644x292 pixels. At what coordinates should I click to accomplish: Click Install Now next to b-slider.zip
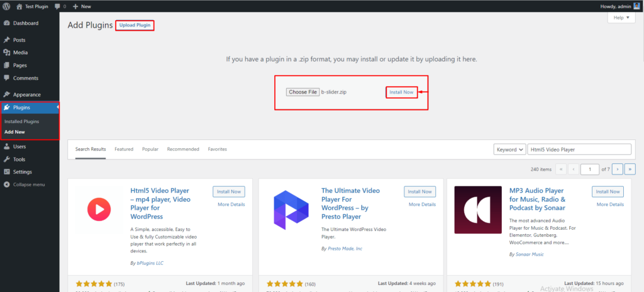(401, 92)
